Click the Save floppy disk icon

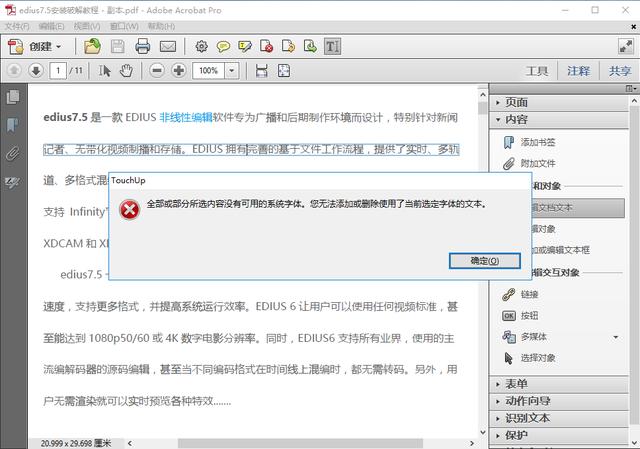click(118, 47)
